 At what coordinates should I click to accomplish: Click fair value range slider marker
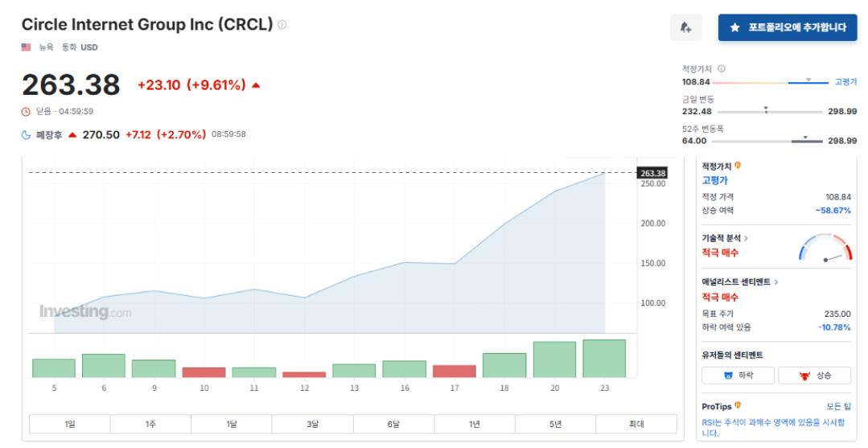[x=808, y=80]
